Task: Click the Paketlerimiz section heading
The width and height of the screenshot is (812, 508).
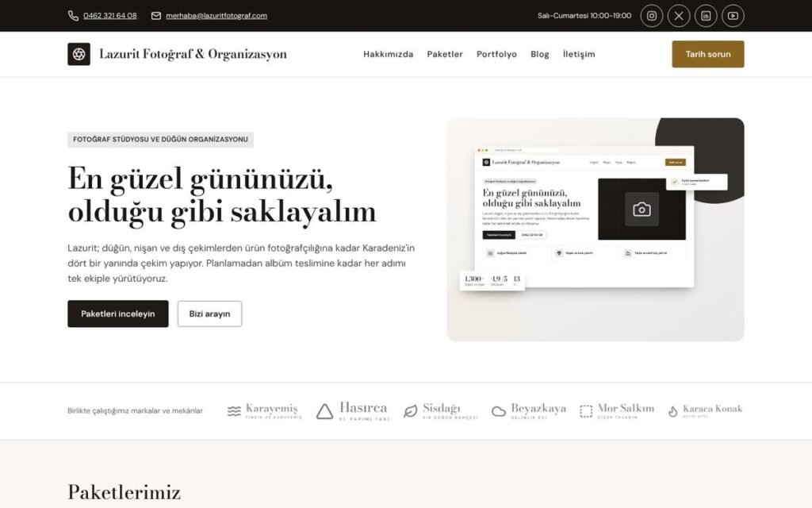Action: point(124,492)
